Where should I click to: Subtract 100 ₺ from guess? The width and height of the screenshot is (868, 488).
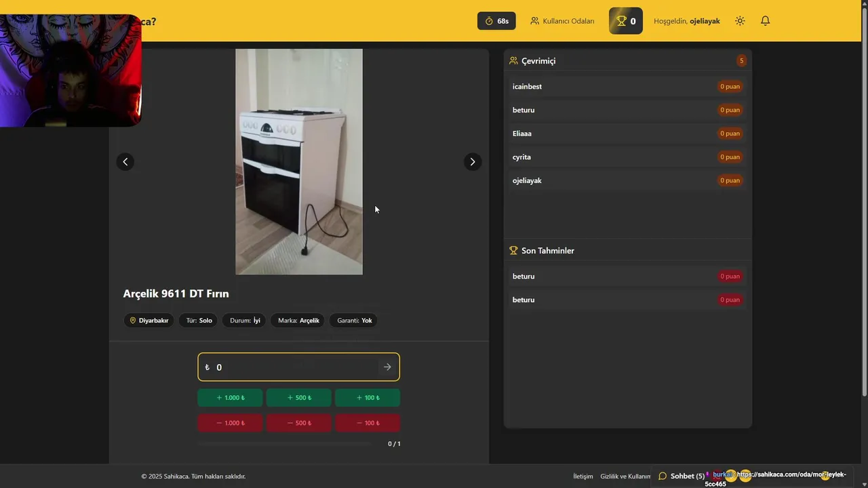point(368,423)
